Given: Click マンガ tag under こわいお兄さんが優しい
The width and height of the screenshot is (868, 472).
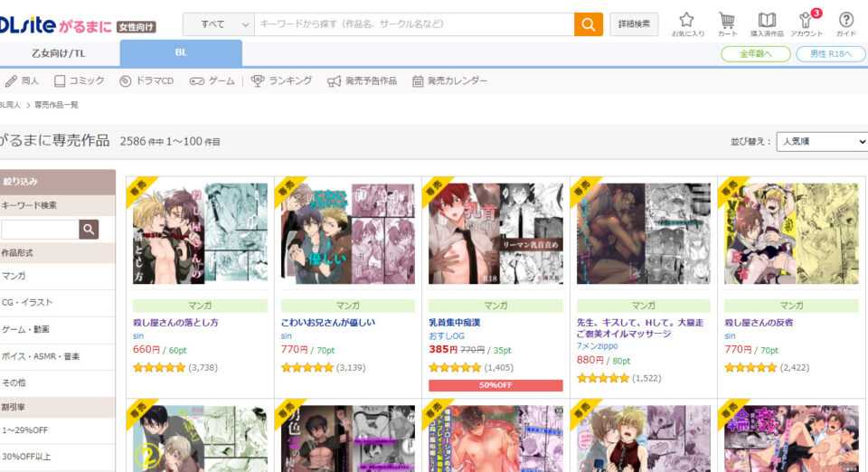Looking at the screenshot, I should tap(347, 306).
